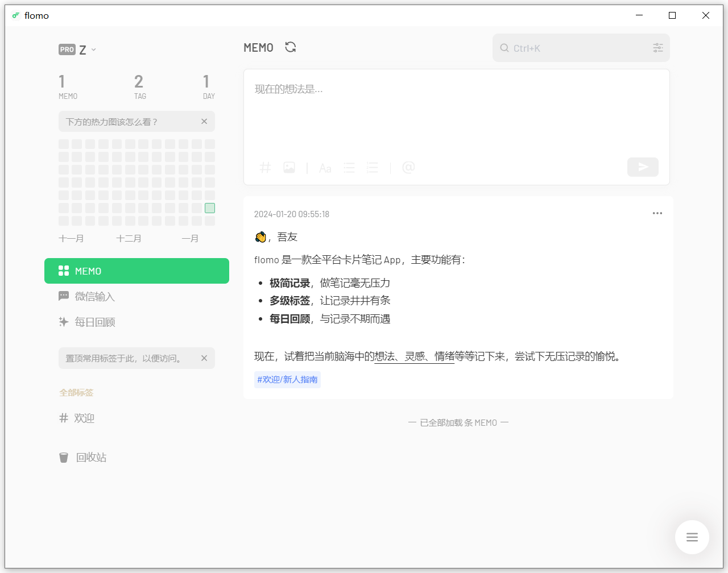
Task: Click the flomo logo in title bar
Action: pyautogui.click(x=16, y=15)
